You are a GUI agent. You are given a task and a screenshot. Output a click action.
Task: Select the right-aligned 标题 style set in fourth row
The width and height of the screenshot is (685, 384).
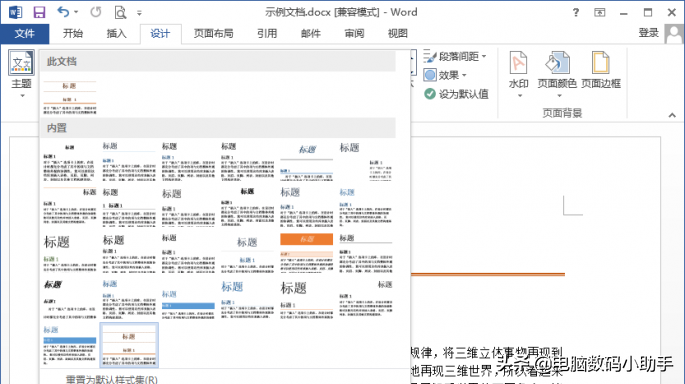click(366, 300)
